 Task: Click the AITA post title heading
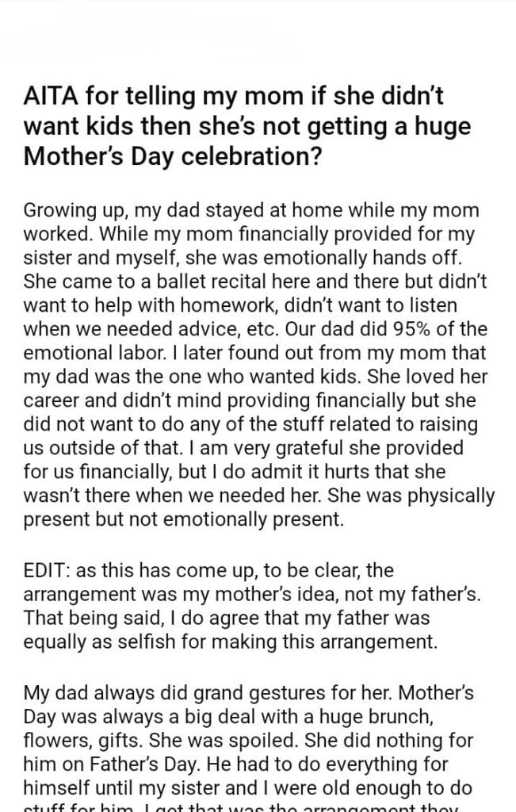(x=244, y=125)
